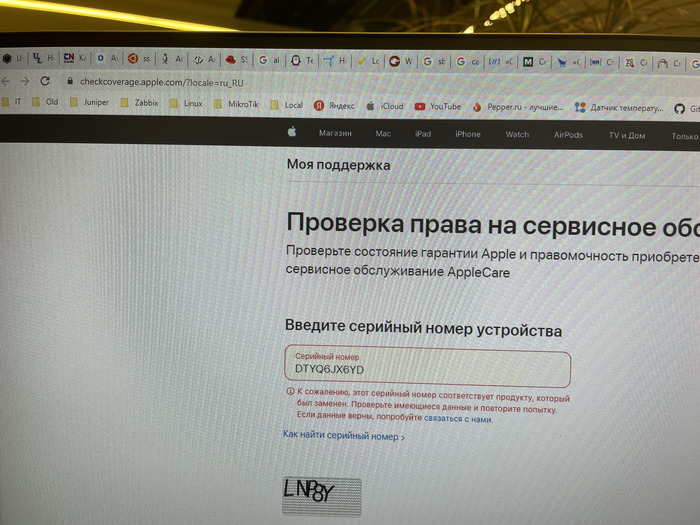The height and width of the screenshot is (525, 700).
Task: Switch to the CN icon tab
Action: pyautogui.click(x=75, y=58)
